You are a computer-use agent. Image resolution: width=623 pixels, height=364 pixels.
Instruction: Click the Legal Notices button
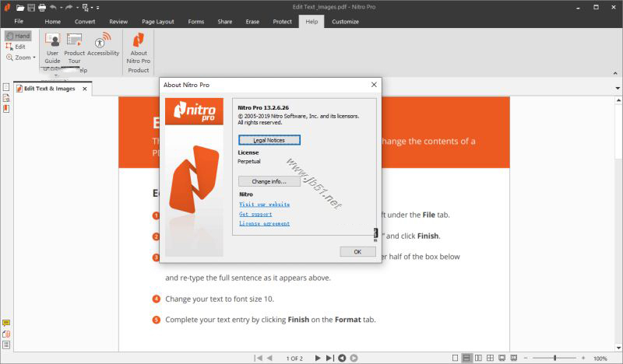point(269,140)
